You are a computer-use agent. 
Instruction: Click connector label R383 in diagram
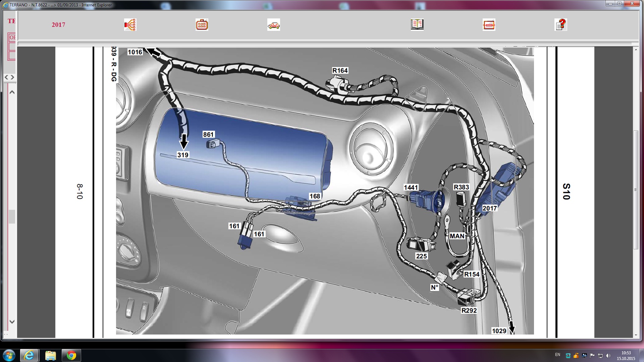461,187
